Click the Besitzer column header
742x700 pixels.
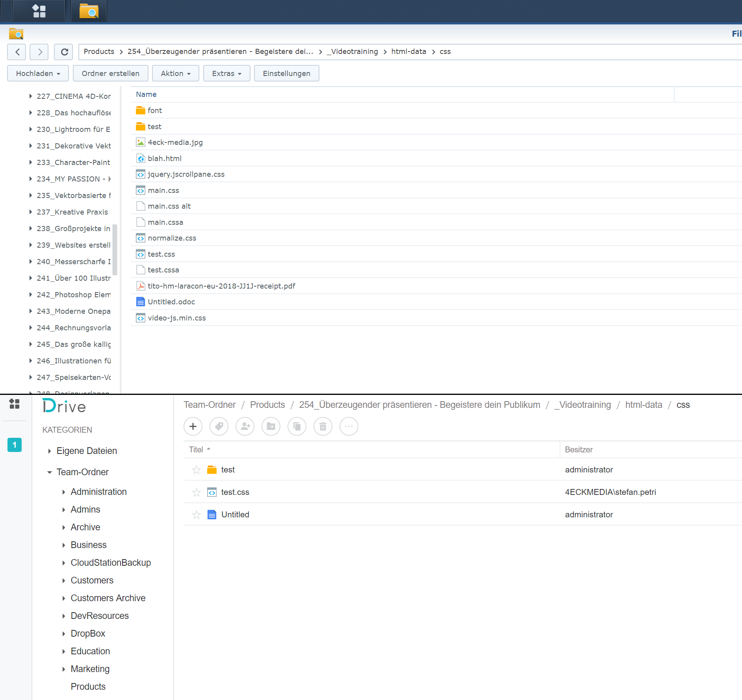[x=579, y=450]
